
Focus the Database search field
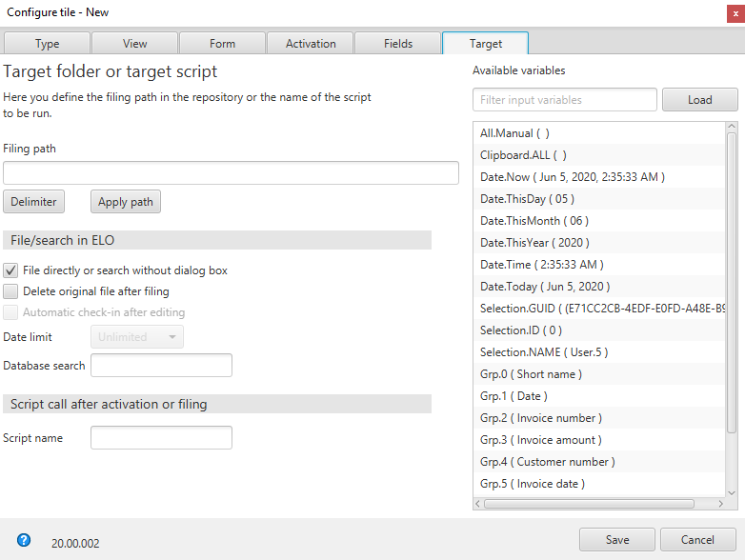[x=161, y=366]
